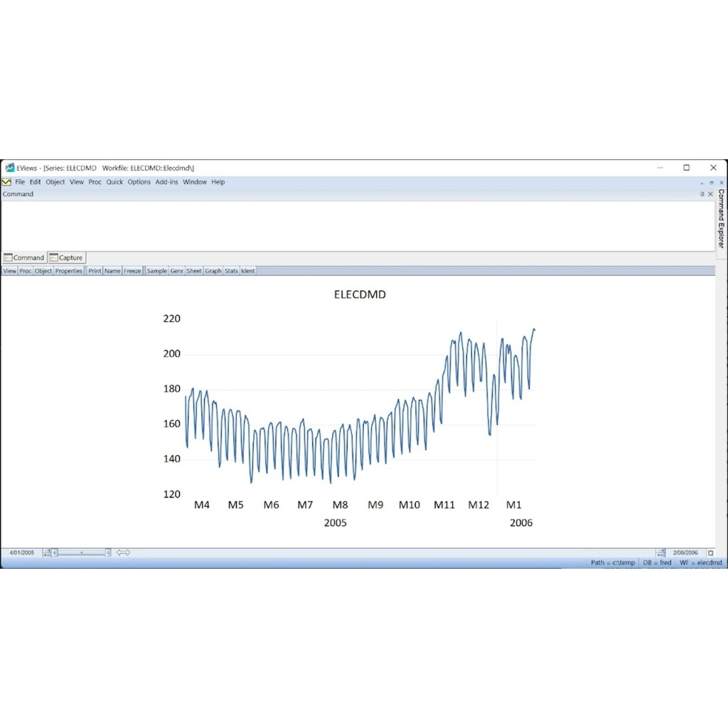Open the Add-ins menu
The image size is (728, 728).
pyautogui.click(x=166, y=182)
